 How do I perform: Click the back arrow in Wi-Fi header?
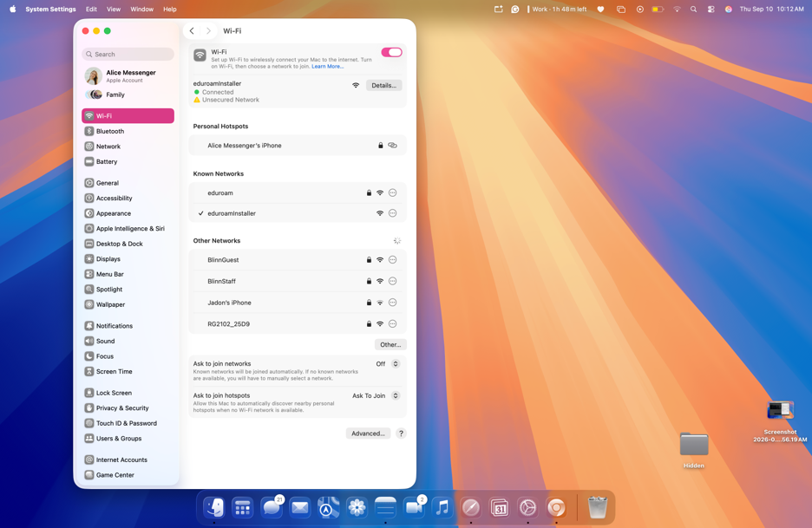click(x=192, y=30)
